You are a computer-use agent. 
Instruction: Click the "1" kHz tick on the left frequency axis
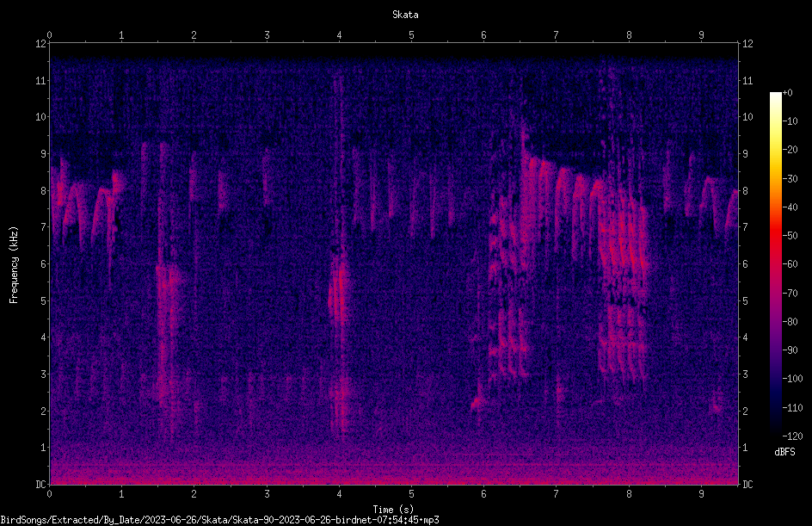(43, 448)
